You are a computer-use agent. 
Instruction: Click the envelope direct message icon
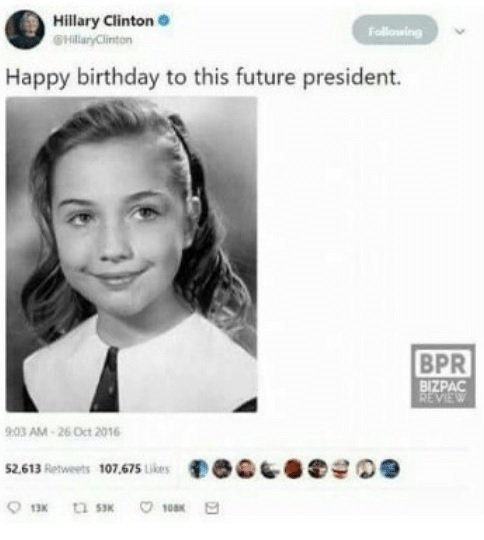pos(212,508)
